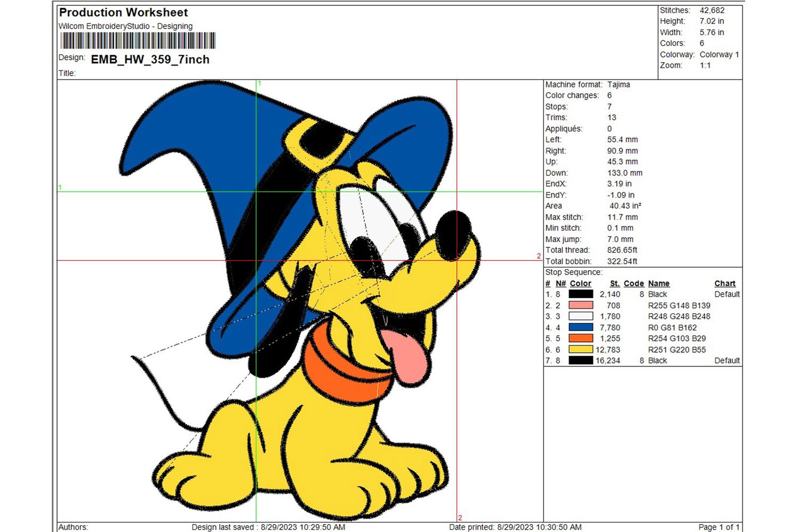Select the up extent "45.3 mm"
800x532 pixels.
(x=622, y=162)
